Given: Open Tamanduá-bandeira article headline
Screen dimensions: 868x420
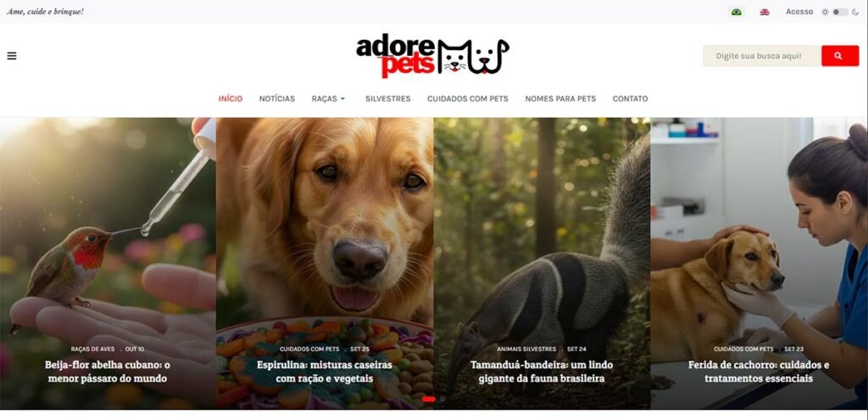Looking at the screenshot, I should [x=542, y=372].
